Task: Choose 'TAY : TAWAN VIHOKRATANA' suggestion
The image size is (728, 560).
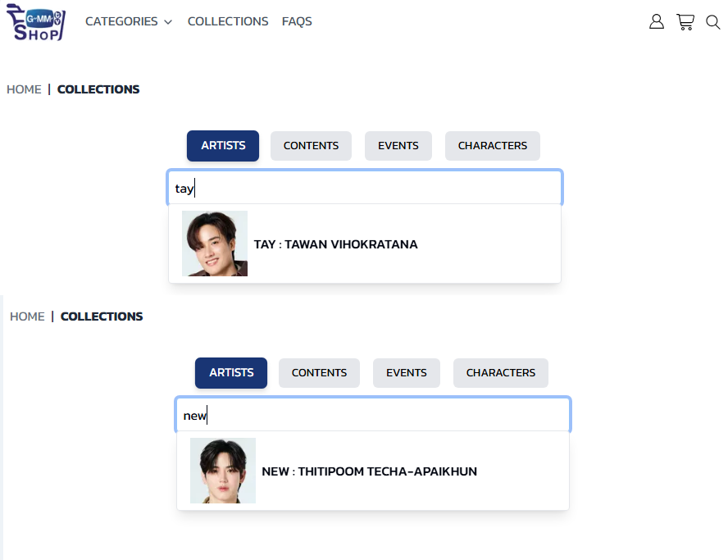Action: (x=365, y=244)
